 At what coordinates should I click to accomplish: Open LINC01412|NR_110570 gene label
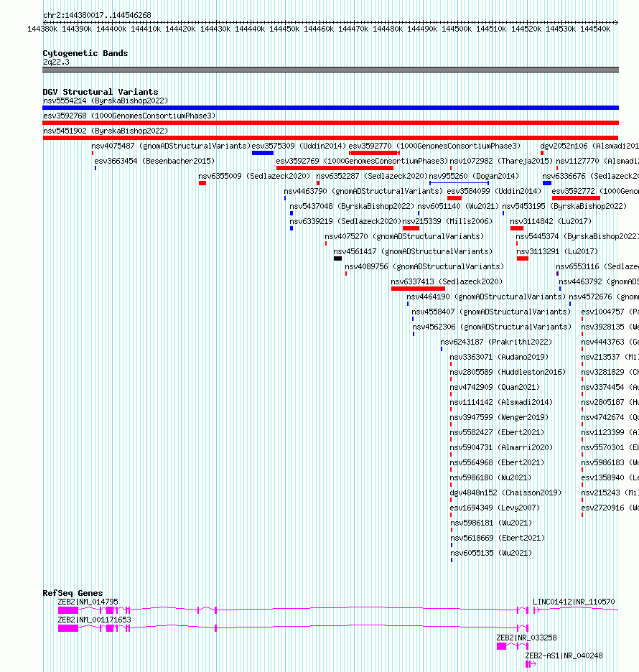point(574,602)
